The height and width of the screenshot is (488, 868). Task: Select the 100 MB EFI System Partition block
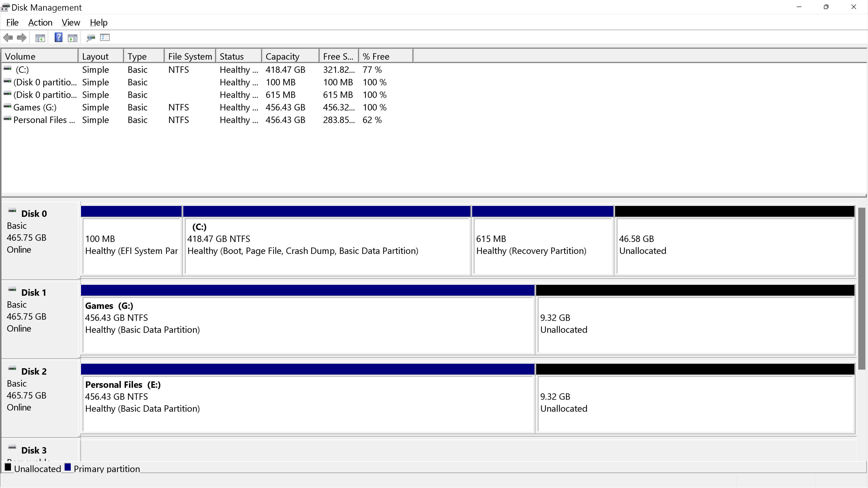pyautogui.click(x=131, y=241)
